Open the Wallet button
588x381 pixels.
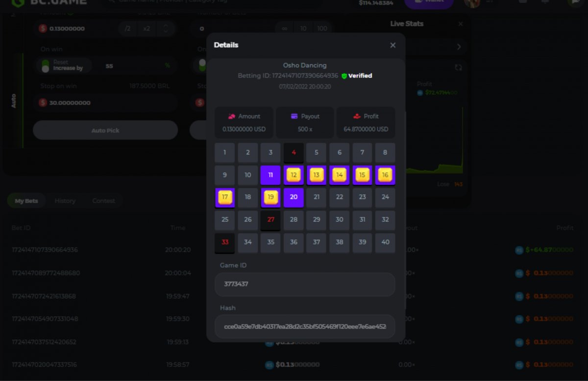pyautogui.click(x=429, y=2)
